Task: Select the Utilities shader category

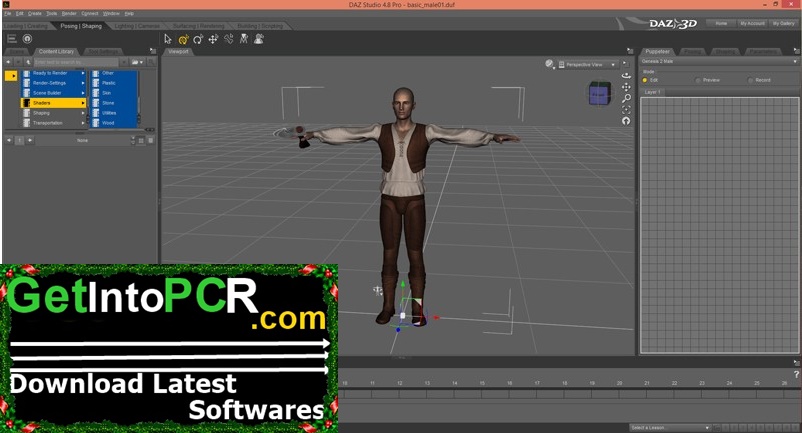Action: point(109,113)
